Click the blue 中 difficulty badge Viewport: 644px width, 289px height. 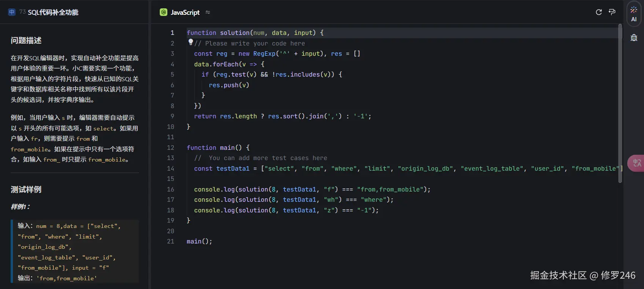(12, 12)
